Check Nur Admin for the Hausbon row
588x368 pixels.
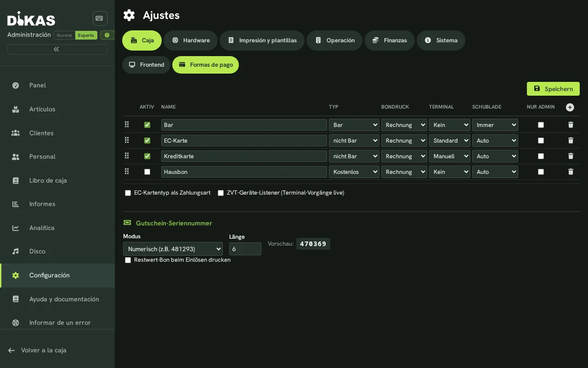[x=541, y=172]
